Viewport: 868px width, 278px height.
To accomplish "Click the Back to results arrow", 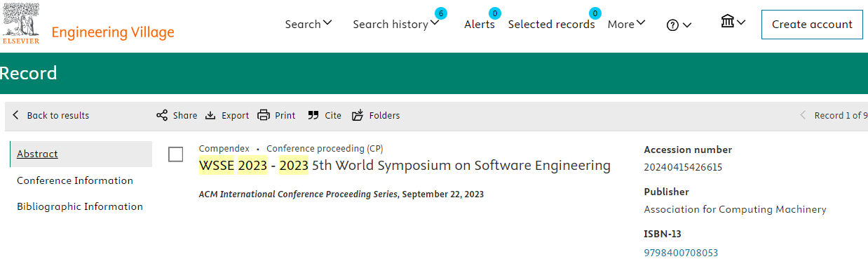I will (x=16, y=115).
